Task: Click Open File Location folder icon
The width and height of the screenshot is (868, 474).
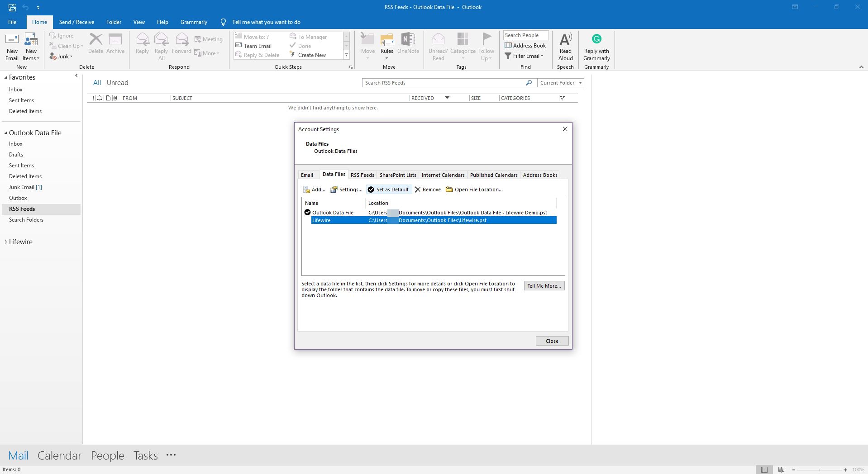Action: tap(449, 190)
